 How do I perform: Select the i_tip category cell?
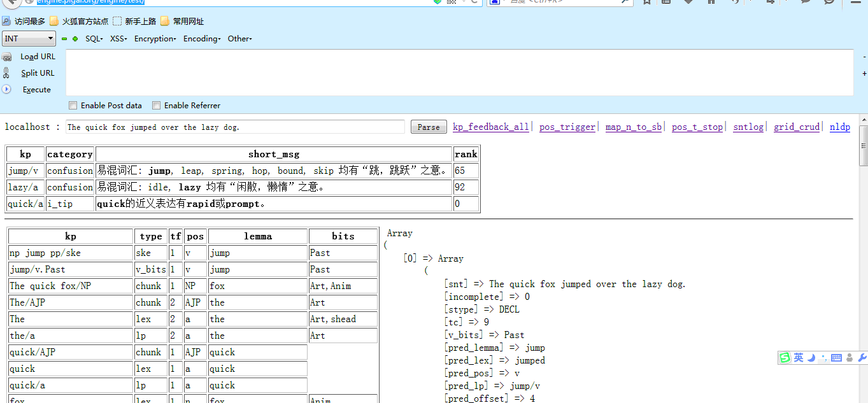click(70, 204)
